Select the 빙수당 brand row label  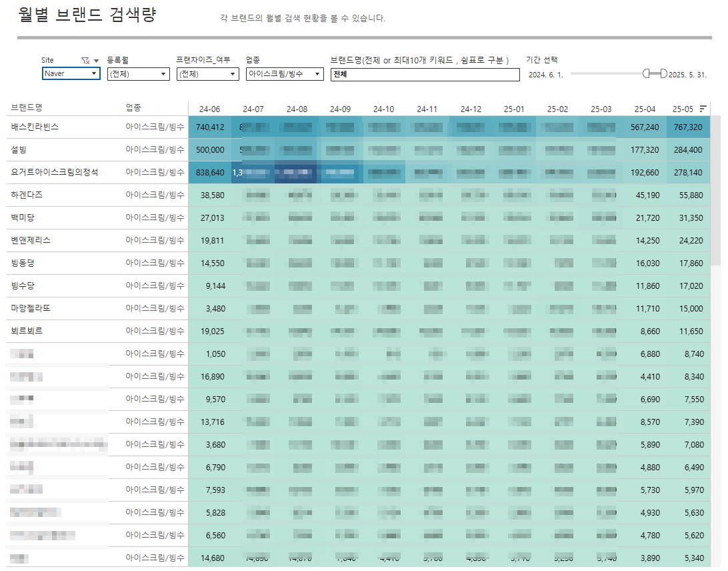pos(23,285)
